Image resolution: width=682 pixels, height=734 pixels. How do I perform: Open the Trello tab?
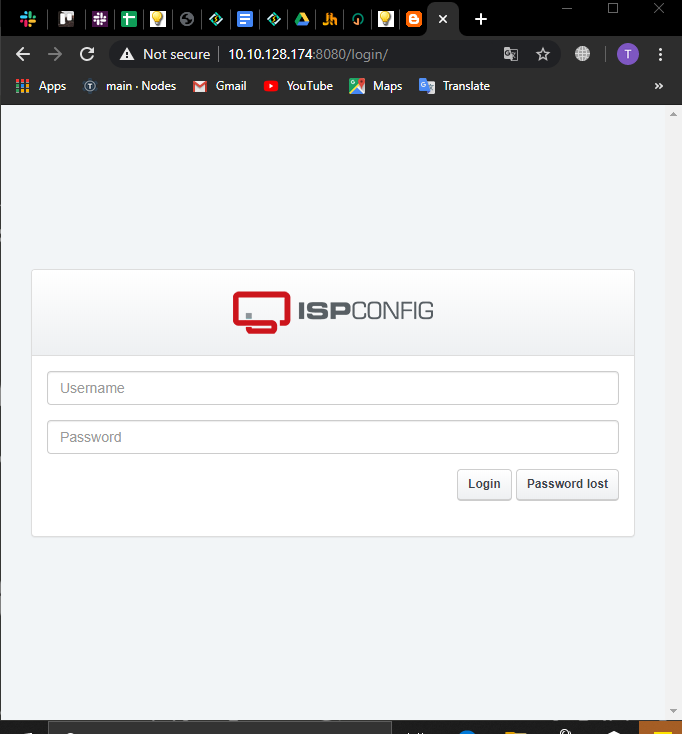(66, 19)
